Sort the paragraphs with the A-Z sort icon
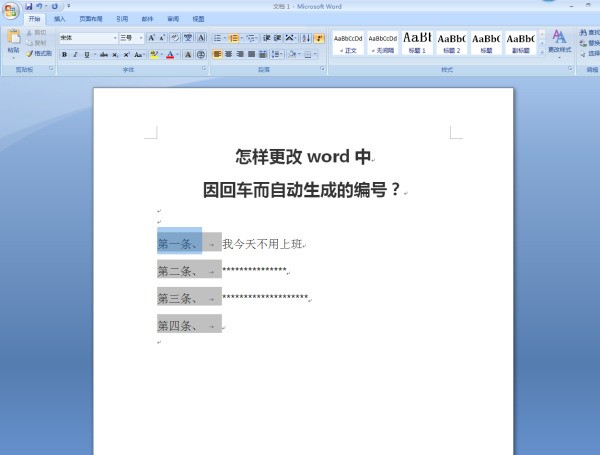The height and width of the screenshot is (455, 600). 306,38
